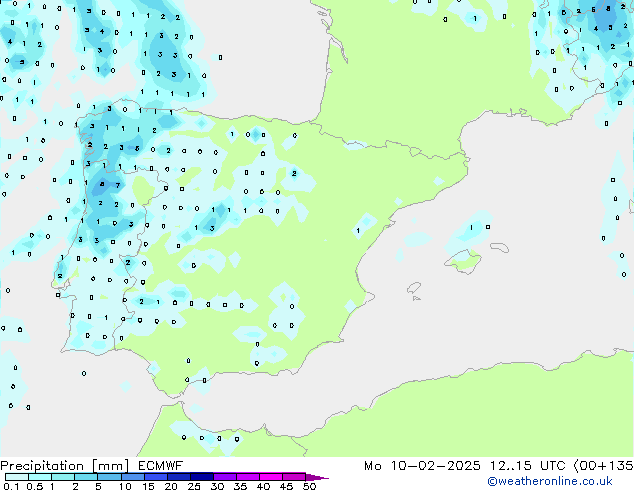Click the legend value "40"
The image size is (634, 490).
pyautogui.click(x=263, y=486)
